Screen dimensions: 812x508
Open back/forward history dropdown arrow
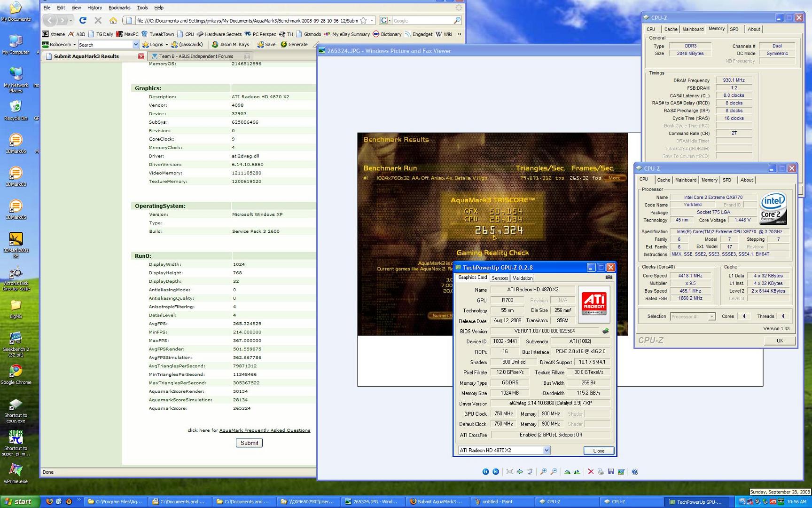coord(71,21)
